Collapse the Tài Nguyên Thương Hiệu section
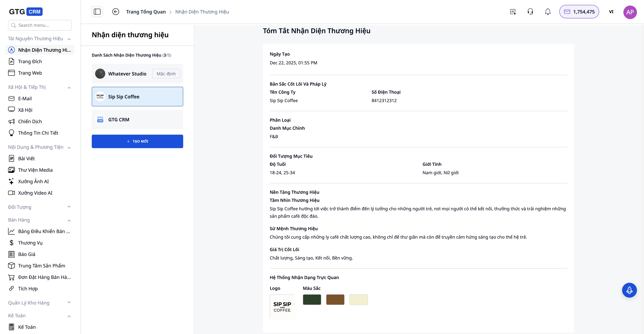Screen dimensions: 644x334 69,39
